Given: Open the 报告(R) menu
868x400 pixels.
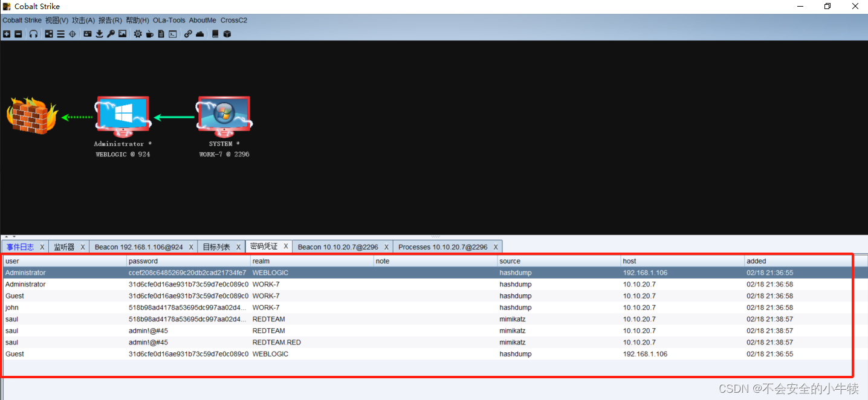Looking at the screenshot, I should [110, 20].
